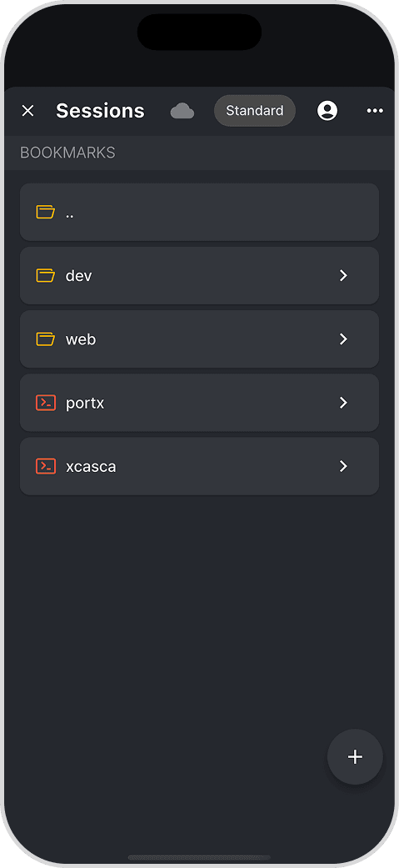Select the BOOKMARKS section header
Screen dimensions: 399x868
(x=67, y=153)
